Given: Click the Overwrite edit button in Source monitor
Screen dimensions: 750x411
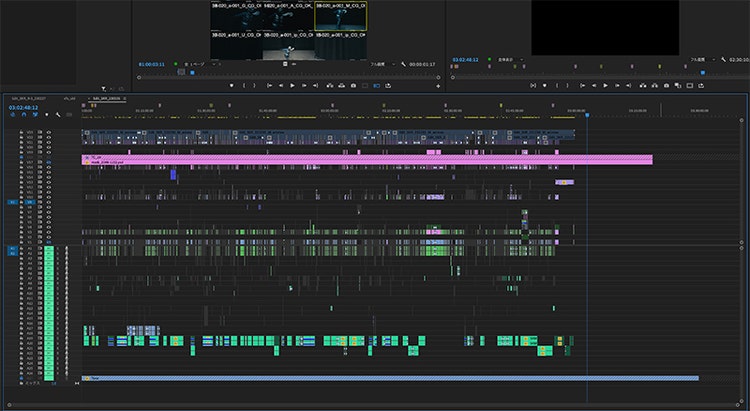Looking at the screenshot, I should [x=342, y=86].
